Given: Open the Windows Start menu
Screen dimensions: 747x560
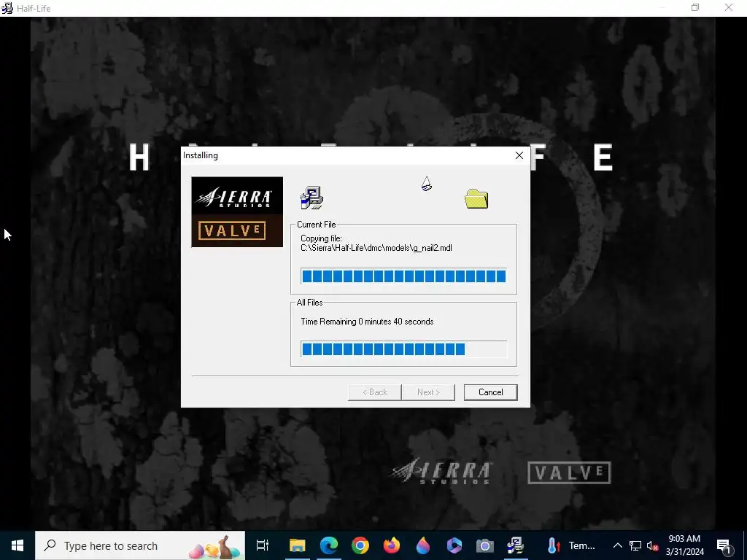Looking at the screenshot, I should point(18,545).
